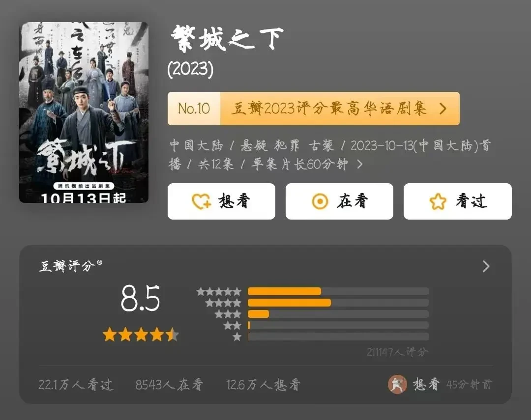Click the user avatar beside 想看 45分钟前
This screenshot has width=531, height=420.
pos(397,385)
